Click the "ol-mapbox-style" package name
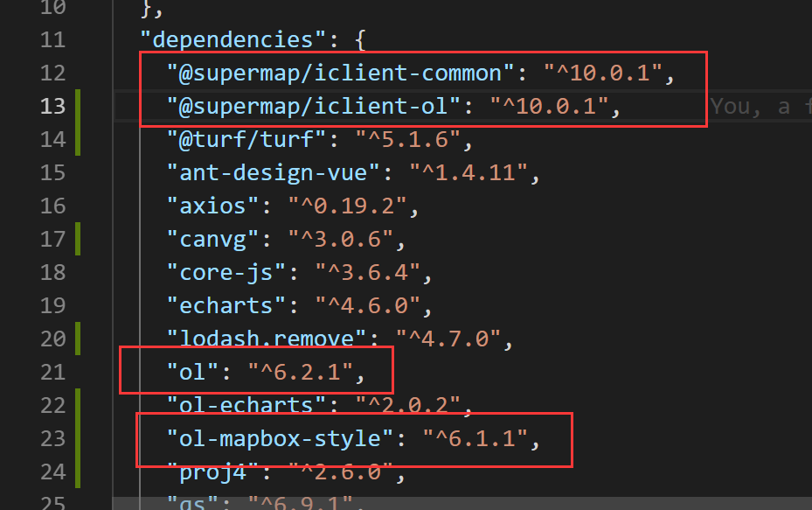 pos(281,438)
